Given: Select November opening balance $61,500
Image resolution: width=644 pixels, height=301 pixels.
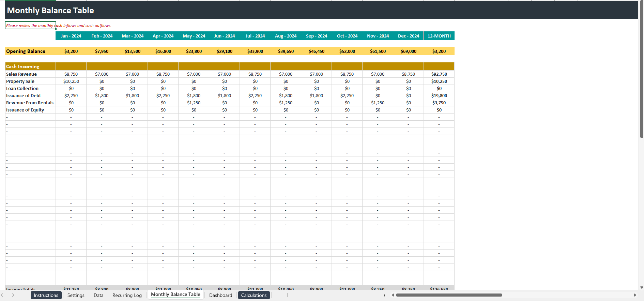Looking at the screenshot, I should click(x=378, y=51).
